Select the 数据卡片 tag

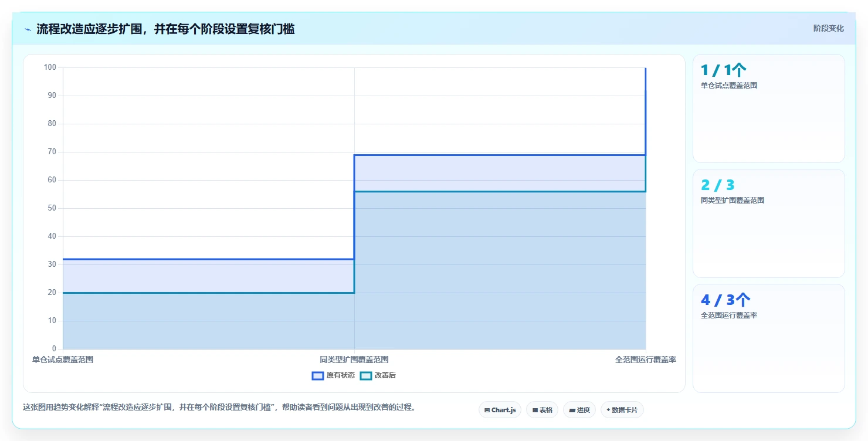click(622, 410)
